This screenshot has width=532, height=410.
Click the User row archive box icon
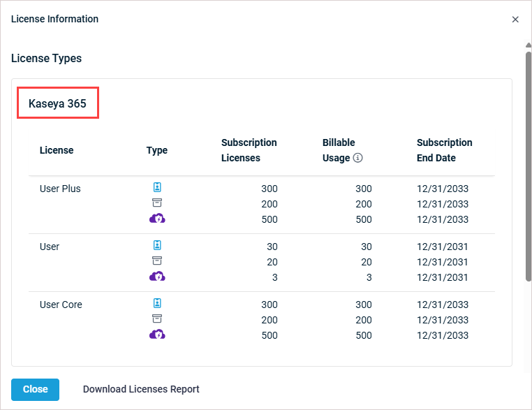click(157, 261)
